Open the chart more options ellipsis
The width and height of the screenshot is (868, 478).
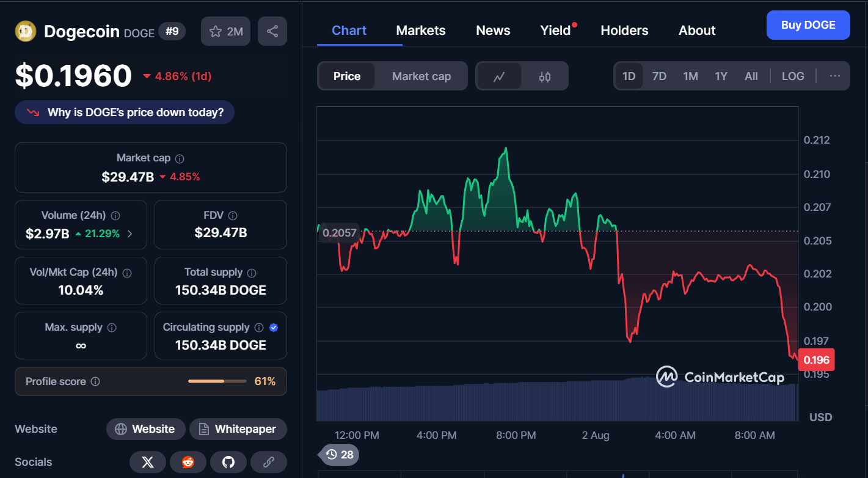tap(835, 76)
